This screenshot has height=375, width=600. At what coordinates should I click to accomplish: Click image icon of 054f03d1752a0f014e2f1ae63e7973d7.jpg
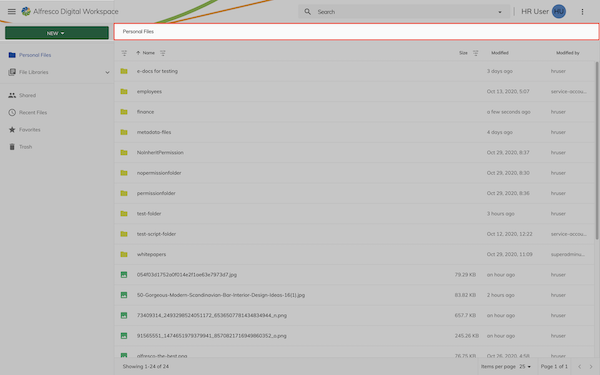point(124,275)
